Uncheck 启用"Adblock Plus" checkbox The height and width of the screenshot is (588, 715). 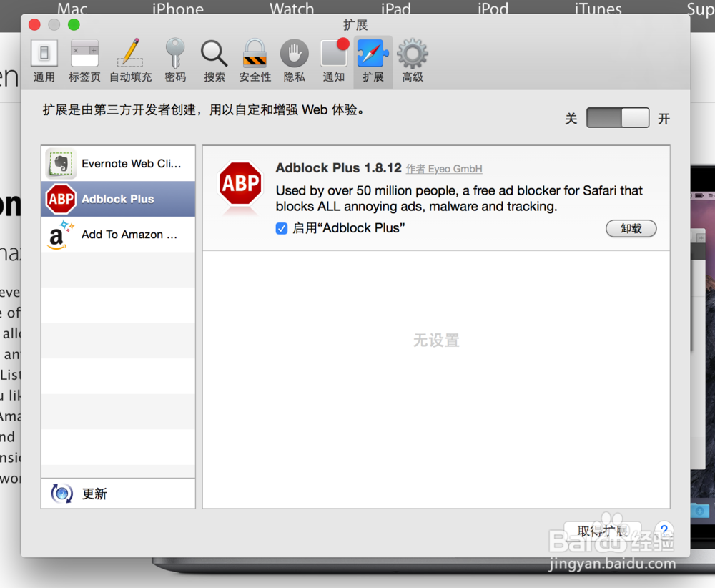pos(281,228)
